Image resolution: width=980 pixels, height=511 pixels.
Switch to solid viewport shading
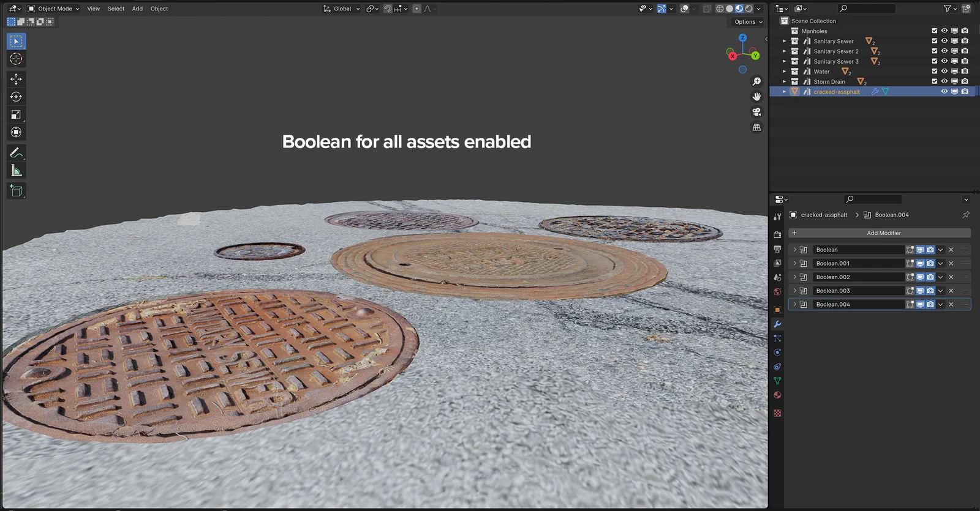(729, 9)
